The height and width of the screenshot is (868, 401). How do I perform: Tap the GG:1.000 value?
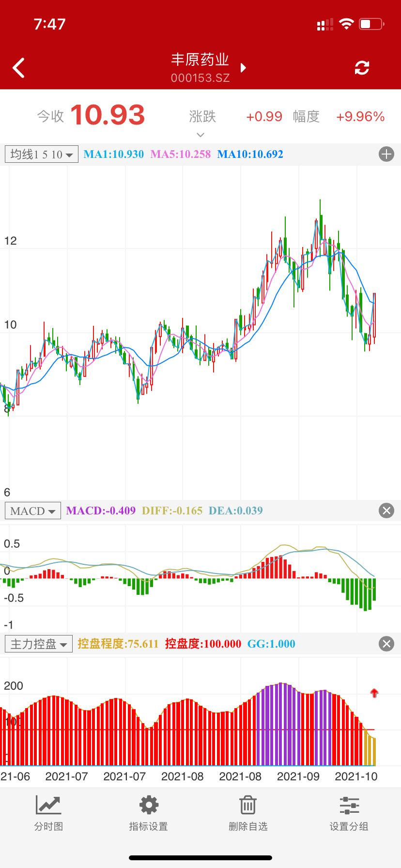tap(271, 644)
